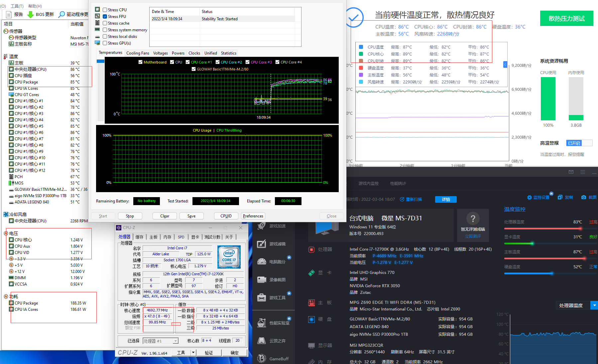Click the report icon in AIDA64 toolbar
598x364 pixels.
(9, 14)
